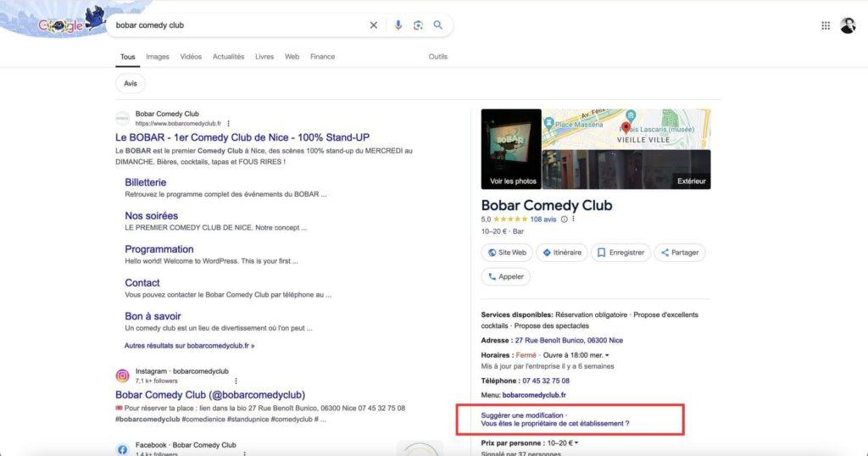Open the Outils search tools
868x456 pixels.
tap(438, 57)
